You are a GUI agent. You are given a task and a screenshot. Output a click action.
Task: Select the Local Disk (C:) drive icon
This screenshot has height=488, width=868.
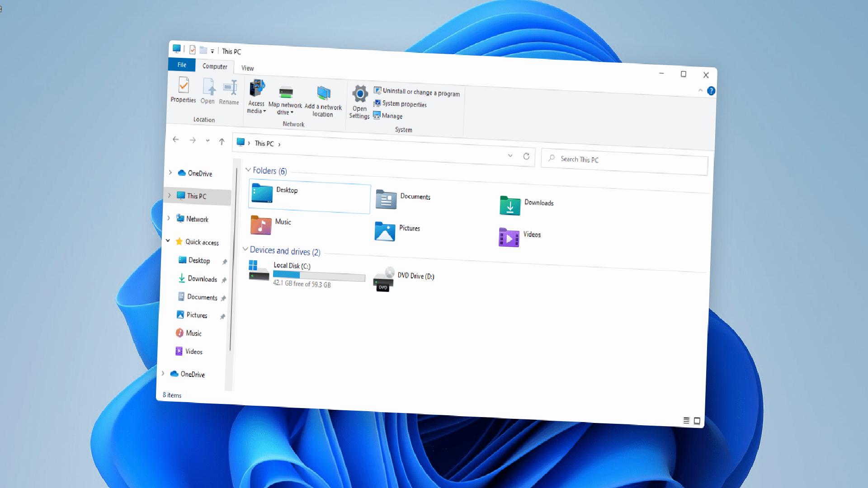pos(259,270)
